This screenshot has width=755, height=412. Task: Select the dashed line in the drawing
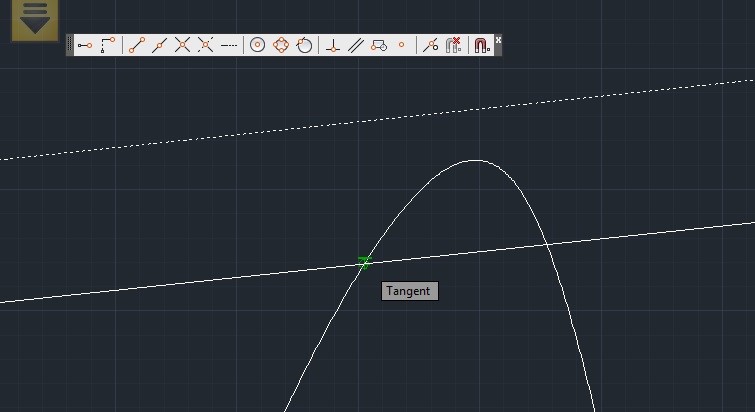coord(378,119)
